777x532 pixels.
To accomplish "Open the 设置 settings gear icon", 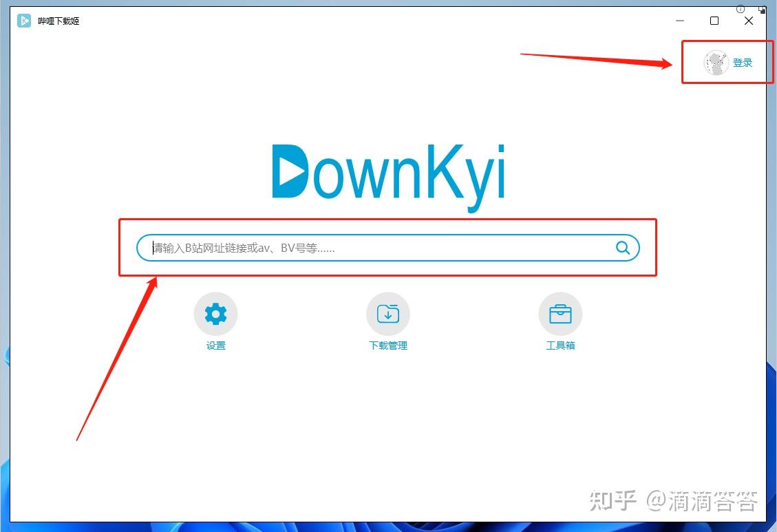I will pos(215,314).
